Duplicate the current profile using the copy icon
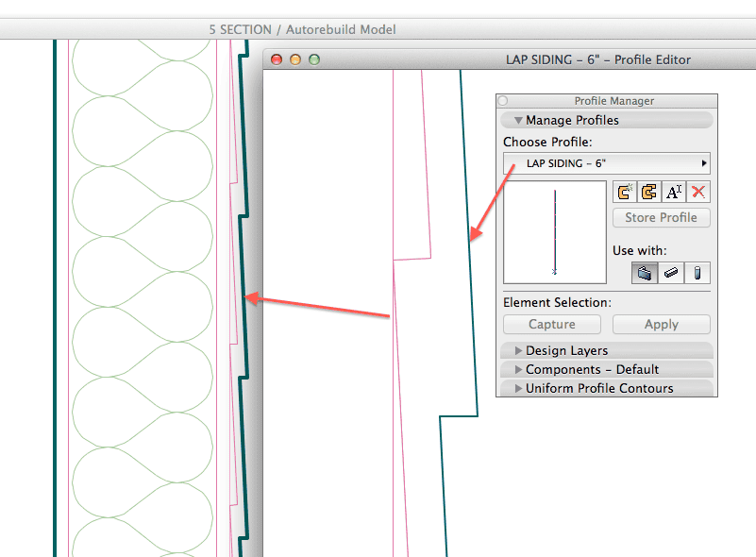 tap(649, 192)
